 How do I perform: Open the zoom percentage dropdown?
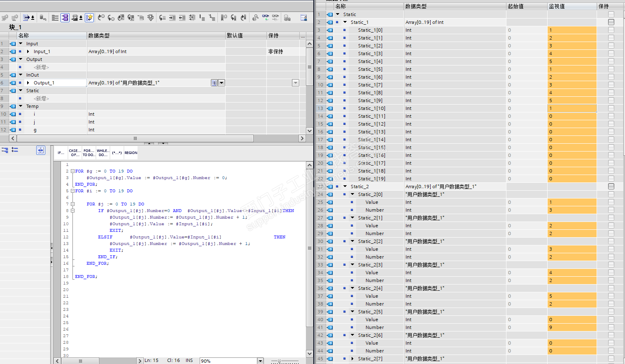(x=260, y=361)
